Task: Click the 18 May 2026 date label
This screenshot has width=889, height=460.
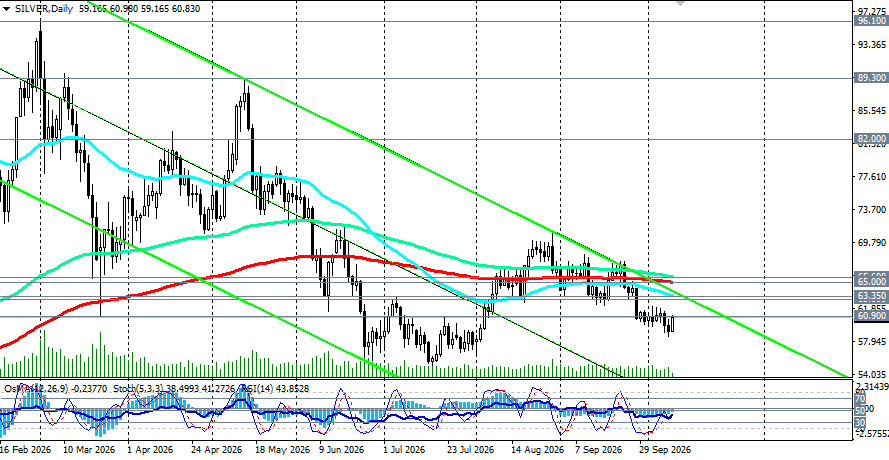Action: [x=283, y=450]
